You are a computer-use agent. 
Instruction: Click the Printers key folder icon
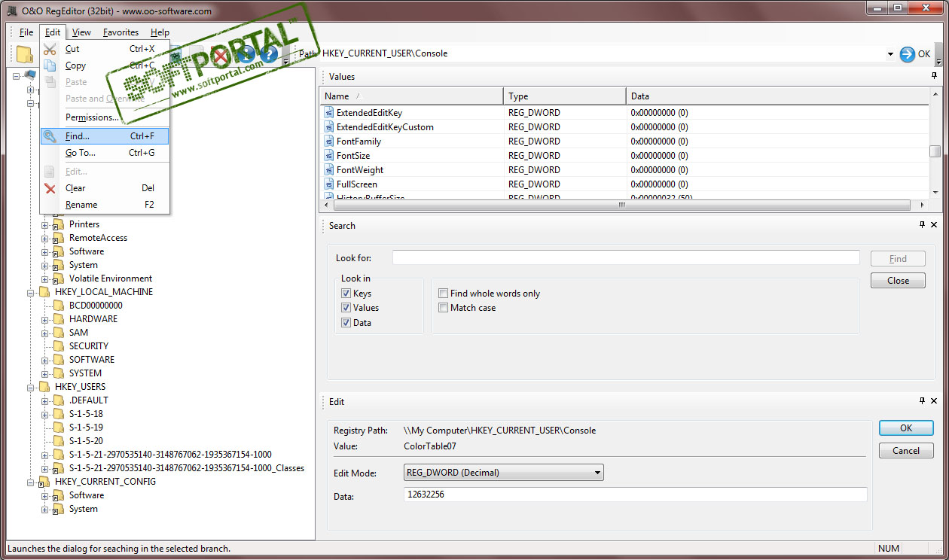59,224
